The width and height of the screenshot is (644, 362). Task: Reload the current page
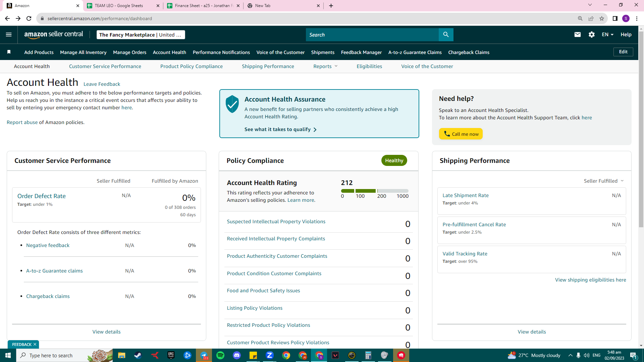[x=29, y=18]
